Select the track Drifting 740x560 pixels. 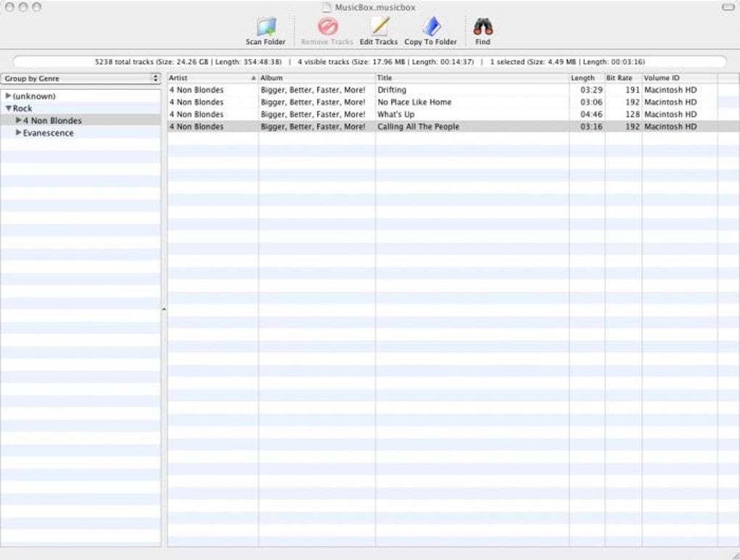click(435, 90)
